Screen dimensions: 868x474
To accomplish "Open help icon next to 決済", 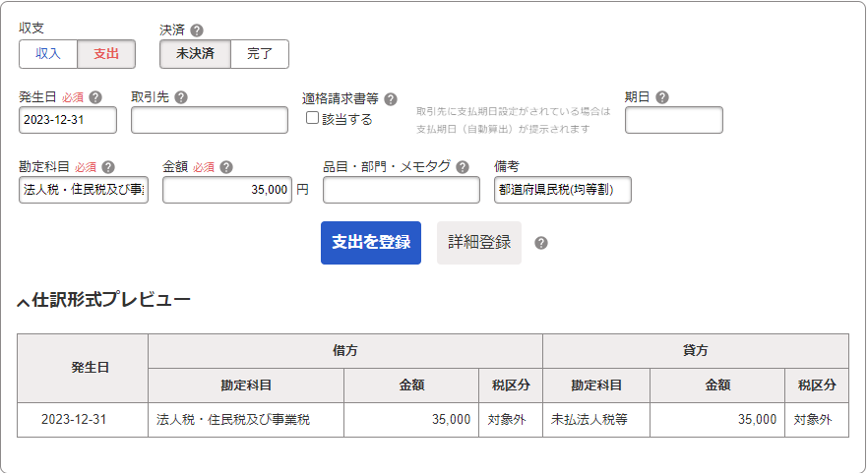I will pos(197,30).
